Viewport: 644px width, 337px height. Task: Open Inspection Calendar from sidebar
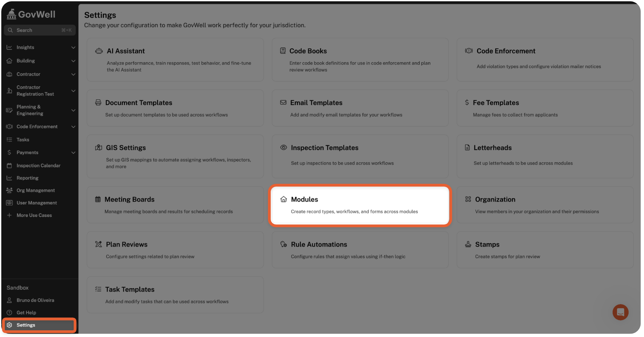tap(38, 165)
